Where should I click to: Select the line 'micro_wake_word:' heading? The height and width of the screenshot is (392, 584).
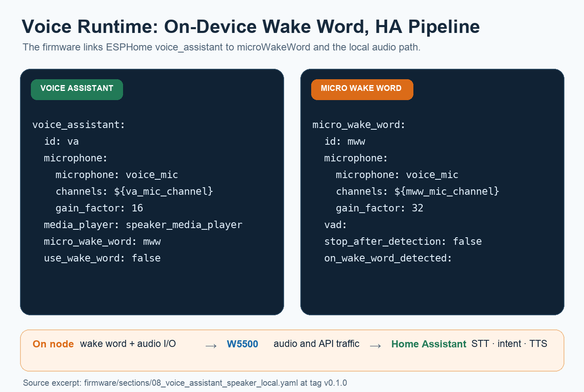coord(359,125)
